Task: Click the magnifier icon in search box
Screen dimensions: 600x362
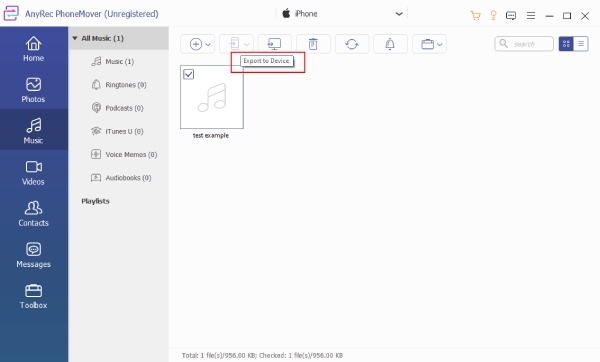Action: [x=504, y=44]
